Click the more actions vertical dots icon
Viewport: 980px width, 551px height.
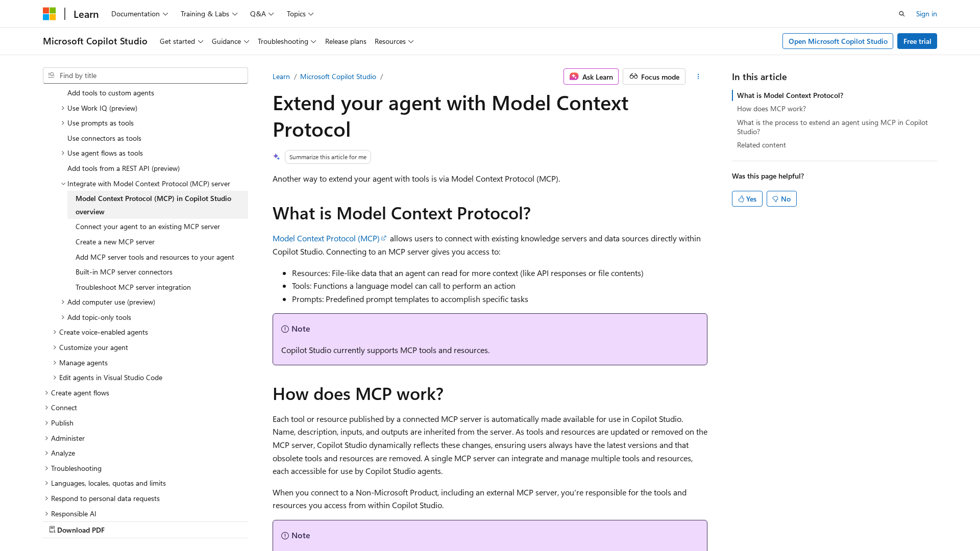[x=698, y=77]
